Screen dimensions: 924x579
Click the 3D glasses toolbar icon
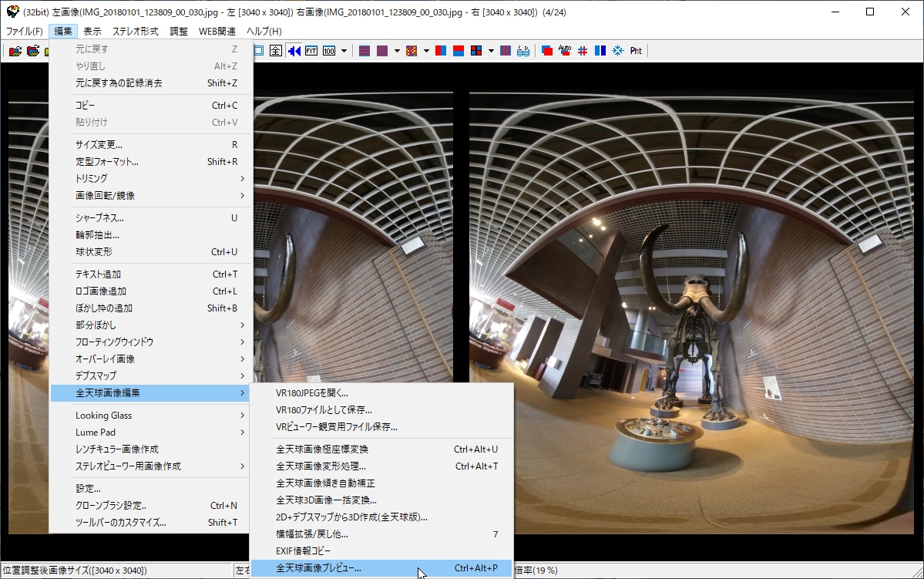coord(523,51)
